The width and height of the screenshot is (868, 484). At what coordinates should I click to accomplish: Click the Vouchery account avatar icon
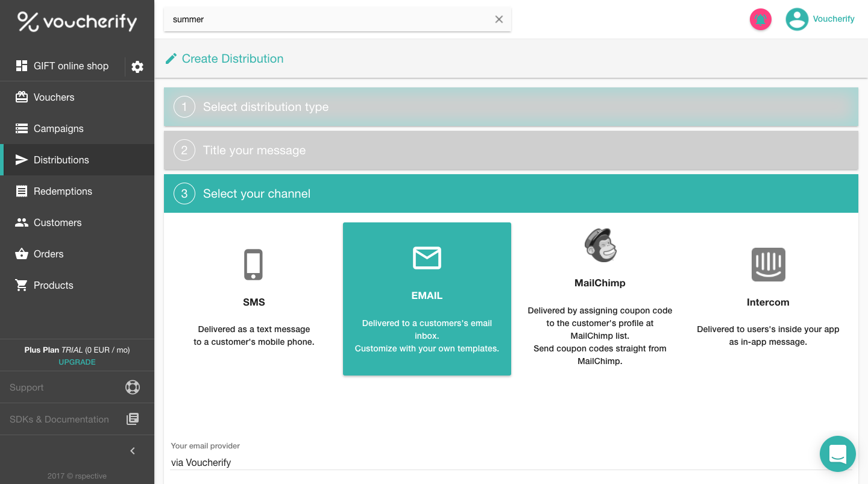coord(796,19)
